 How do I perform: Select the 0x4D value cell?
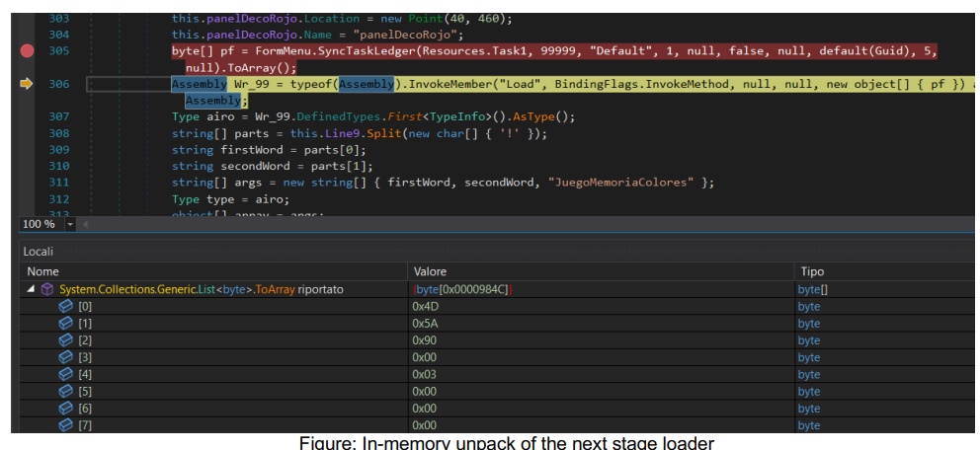point(428,307)
